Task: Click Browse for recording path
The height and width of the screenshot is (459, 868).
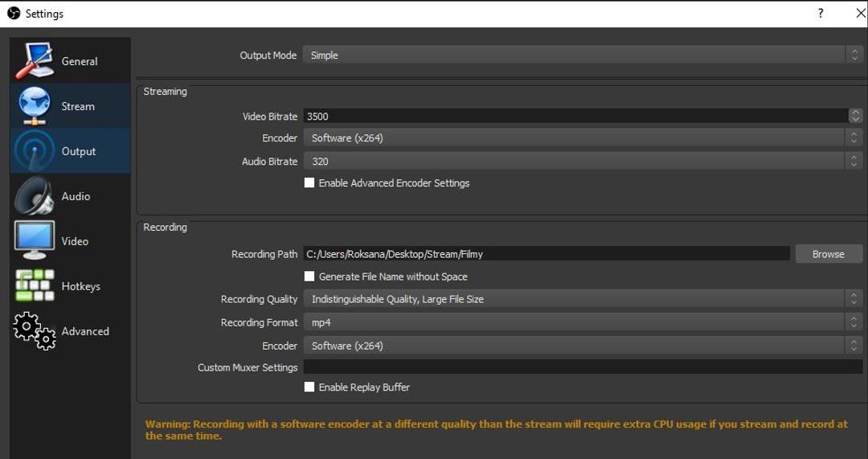Action: (x=829, y=254)
